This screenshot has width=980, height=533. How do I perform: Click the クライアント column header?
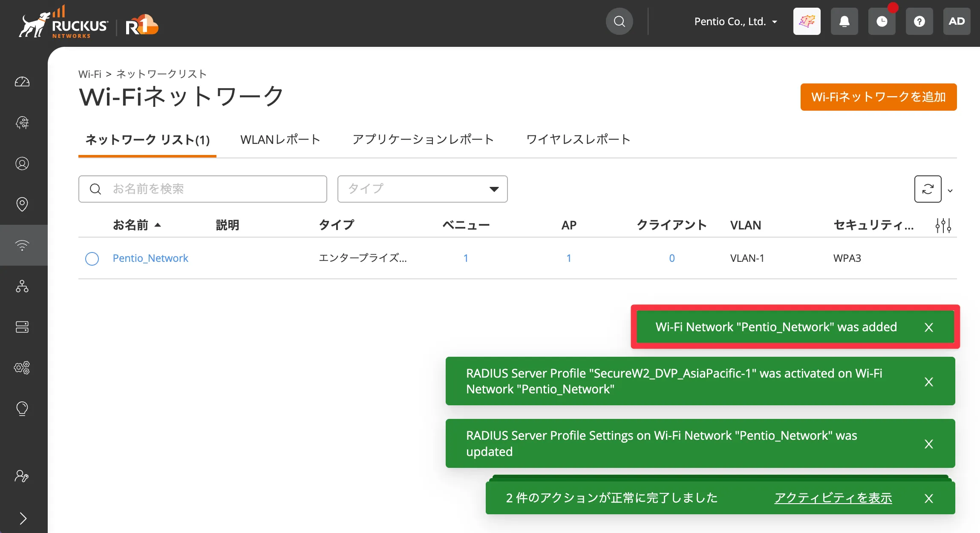click(x=672, y=225)
